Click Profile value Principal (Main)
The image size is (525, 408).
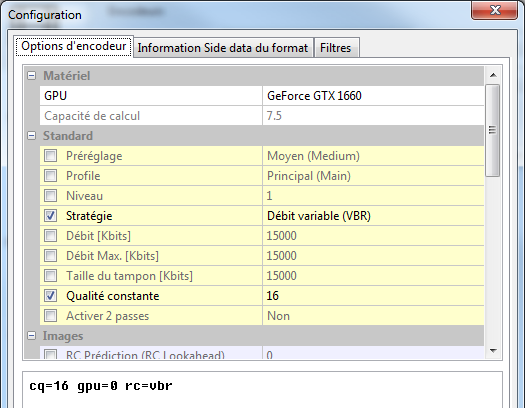tap(373, 176)
